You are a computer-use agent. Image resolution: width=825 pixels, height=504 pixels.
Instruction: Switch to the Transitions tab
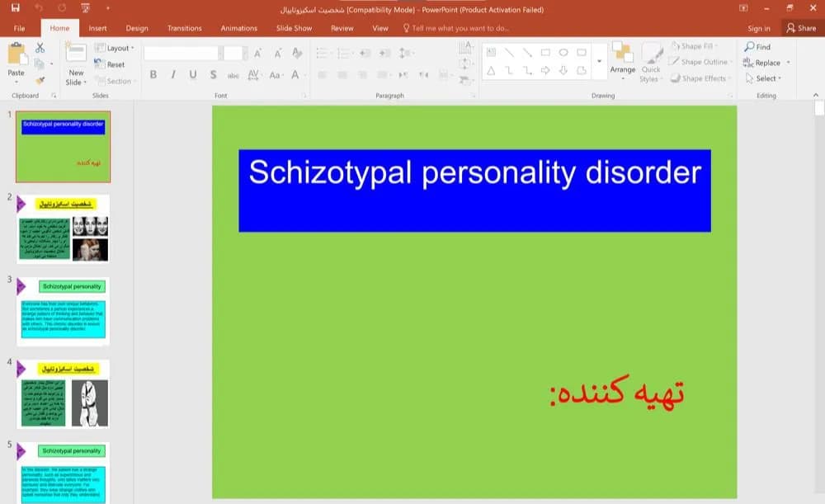click(x=184, y=28)
